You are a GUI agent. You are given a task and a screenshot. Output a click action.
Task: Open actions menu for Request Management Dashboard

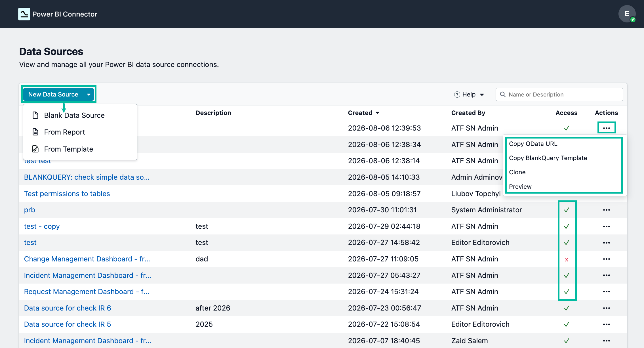(607, 292)
